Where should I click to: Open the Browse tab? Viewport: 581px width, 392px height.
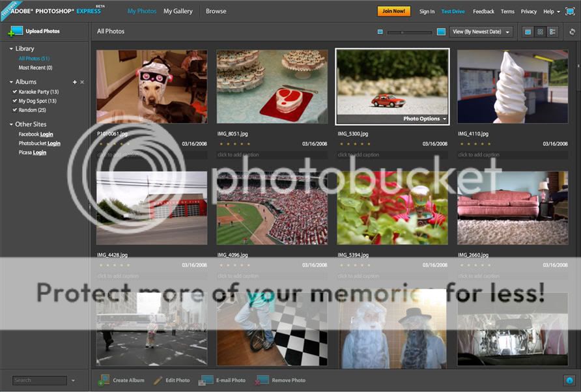point(216,11)
